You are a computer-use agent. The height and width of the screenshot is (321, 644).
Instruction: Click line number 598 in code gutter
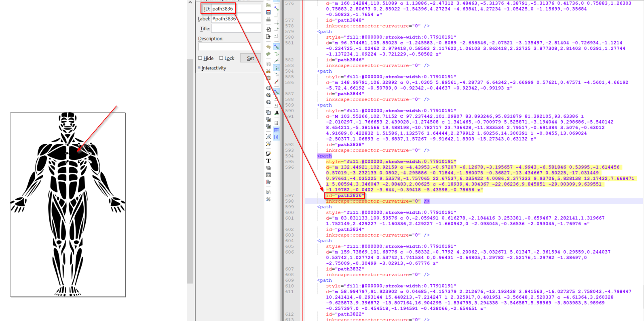(289, 201)
